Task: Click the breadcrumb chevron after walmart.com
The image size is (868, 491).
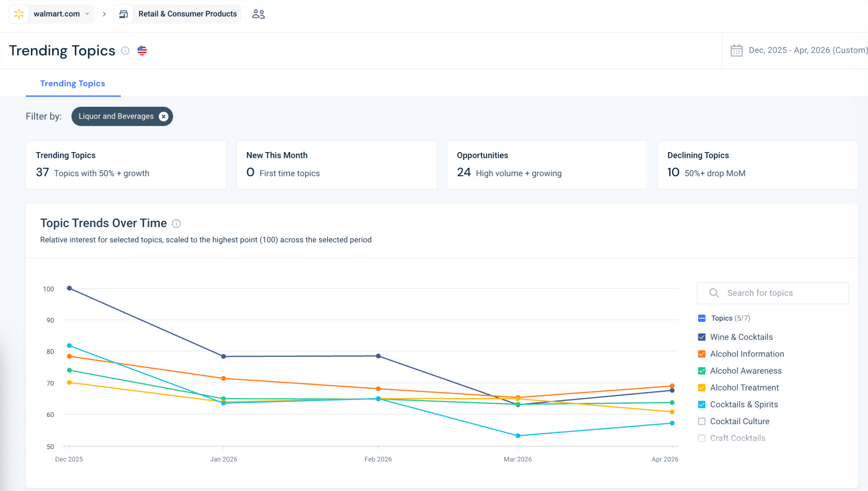Action: point(104,14)
